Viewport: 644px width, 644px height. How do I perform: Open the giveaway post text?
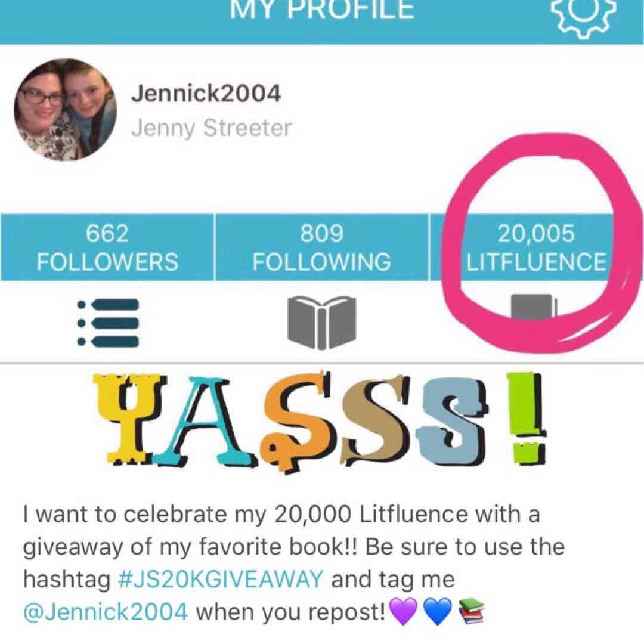tap(293, 563)
